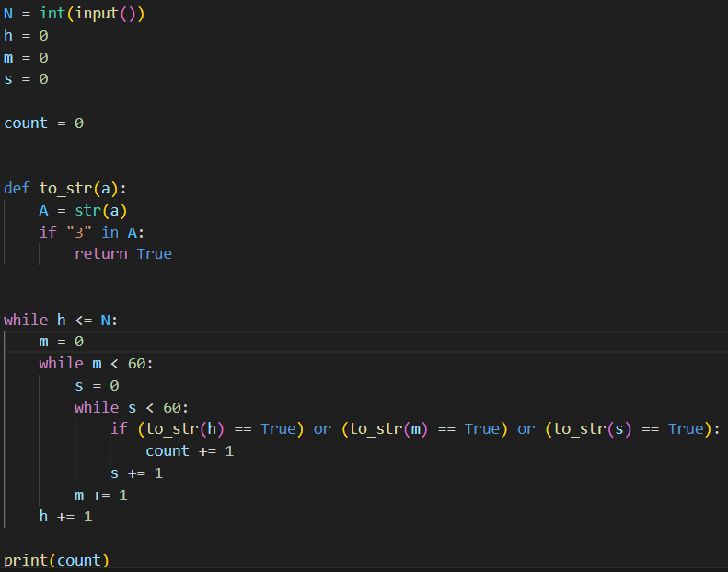Click "to_str(h)" in the if condition
The height and width of the screenshot is (572, 728).
[185, 429]
